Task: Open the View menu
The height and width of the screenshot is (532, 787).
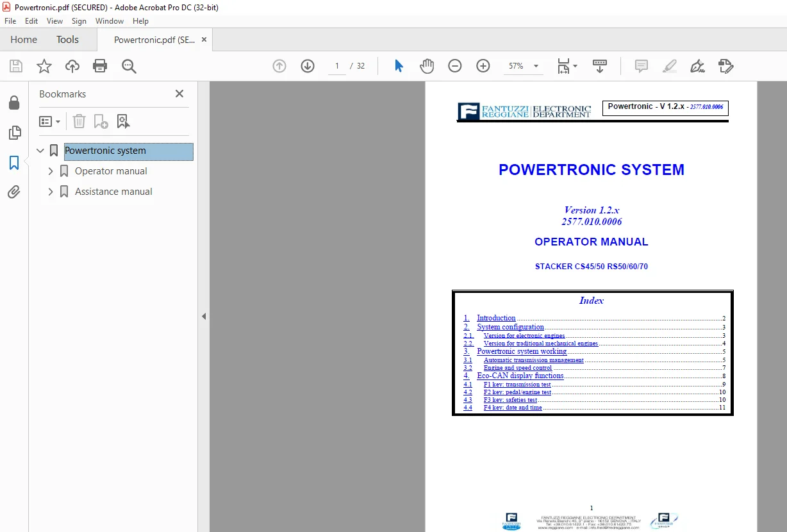Action: 55,21
